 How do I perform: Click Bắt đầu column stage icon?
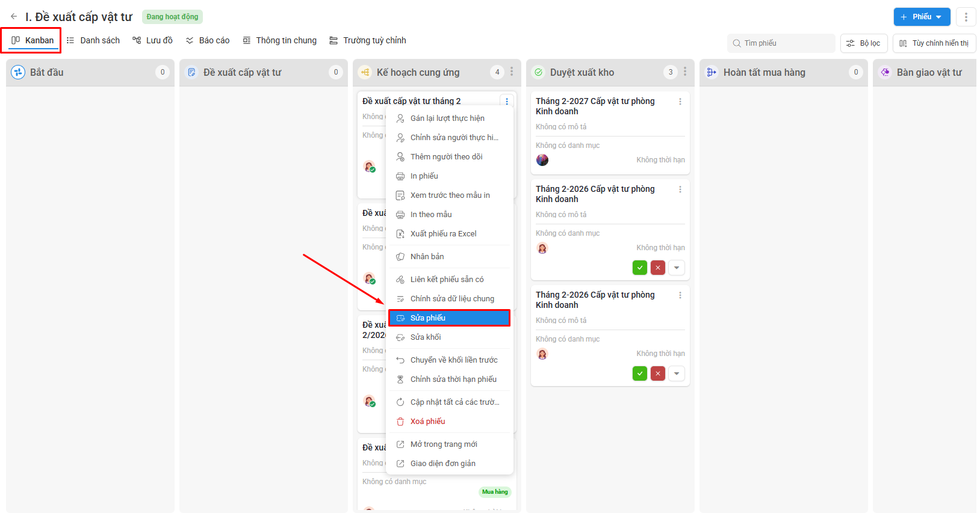tap(18, 72)
